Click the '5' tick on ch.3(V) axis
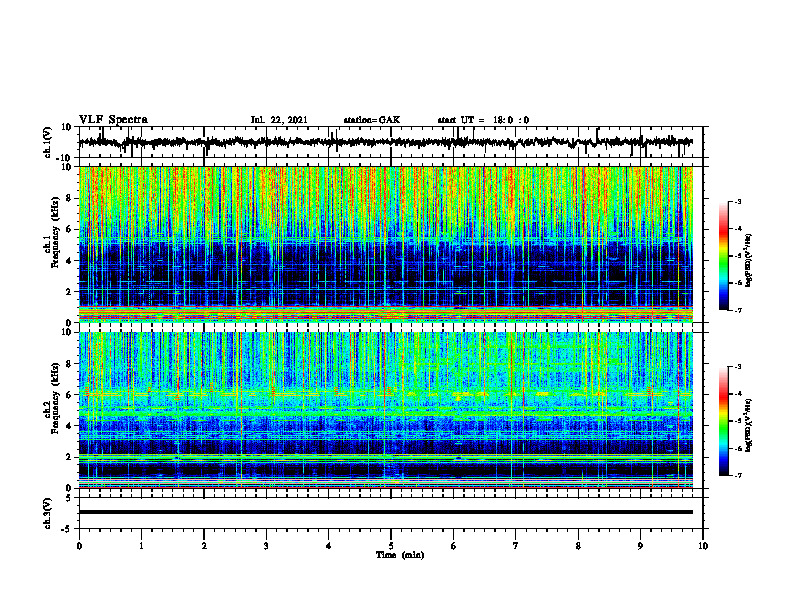 [70, 497]
